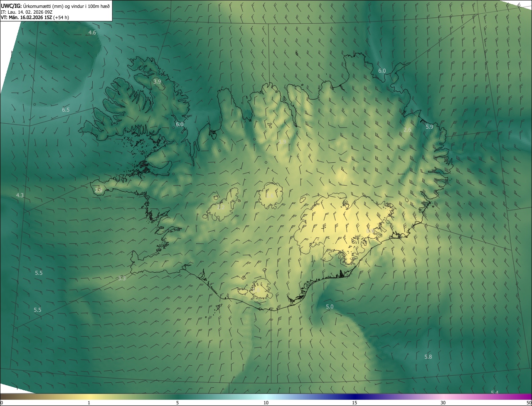Click the '10' tick on the colour scale

266,403
